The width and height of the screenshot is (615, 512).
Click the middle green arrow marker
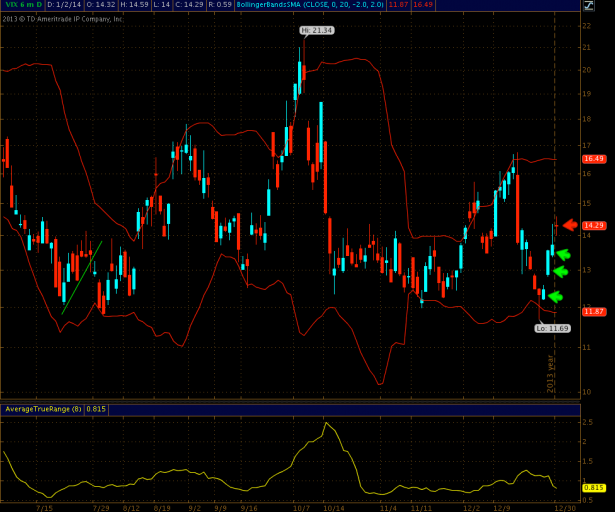pos(560,271)
